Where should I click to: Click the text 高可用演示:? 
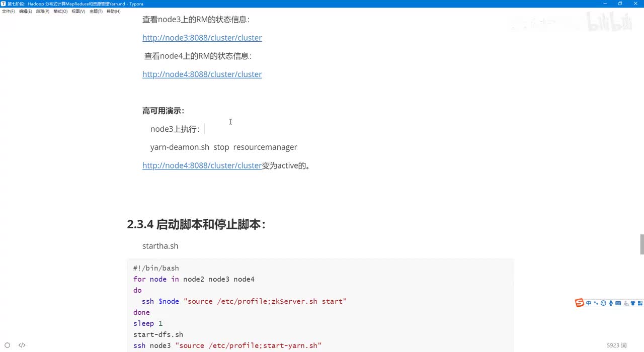tap(163, 111)
